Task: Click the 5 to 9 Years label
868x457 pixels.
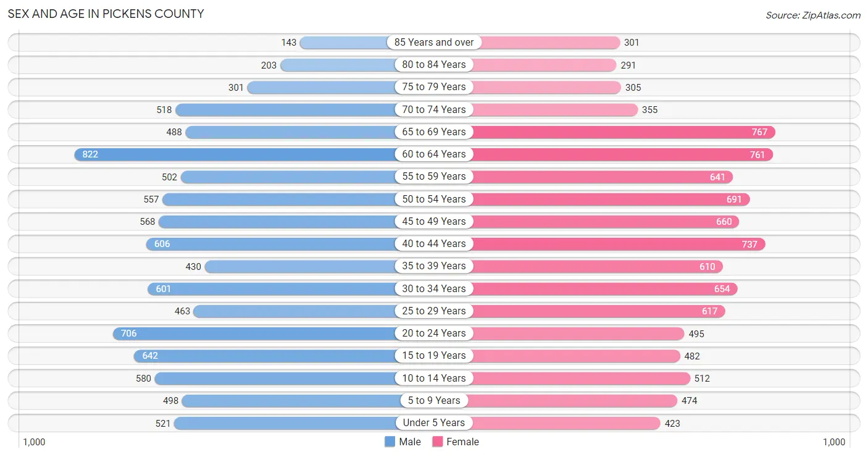Action: click(434, 400)
